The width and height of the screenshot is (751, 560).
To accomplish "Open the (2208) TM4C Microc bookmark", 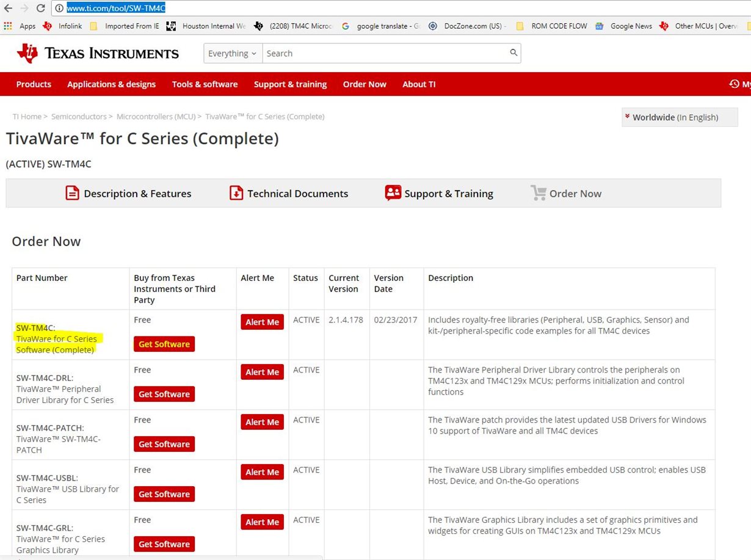I will click(x=293, y=26).
